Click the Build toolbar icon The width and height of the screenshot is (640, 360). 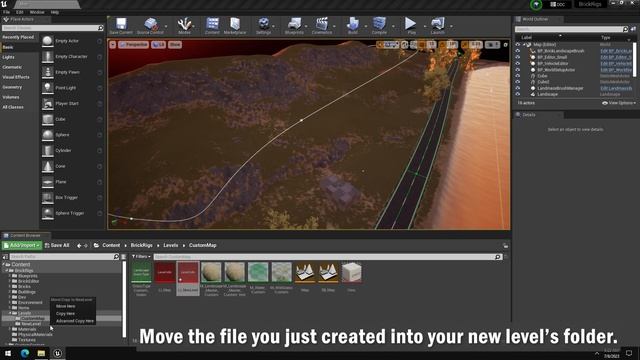[353, 26]
